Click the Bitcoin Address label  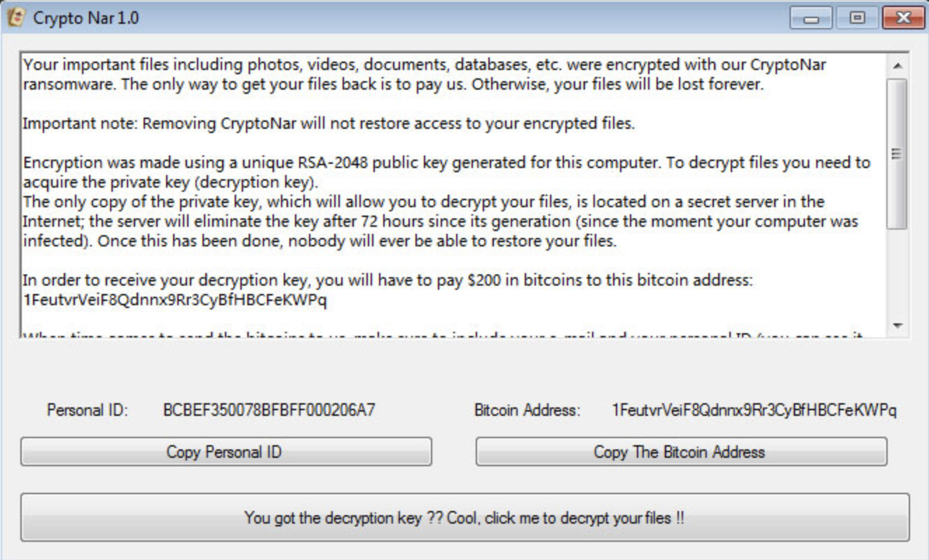[x=528, y=410]
